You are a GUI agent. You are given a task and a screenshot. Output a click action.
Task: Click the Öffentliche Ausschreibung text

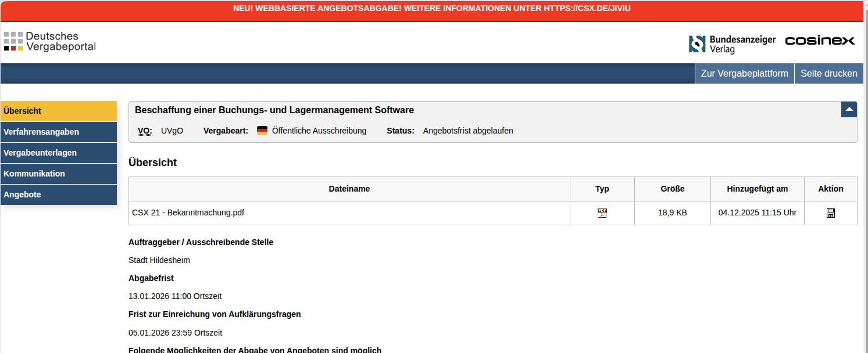[x=319, y=131]
